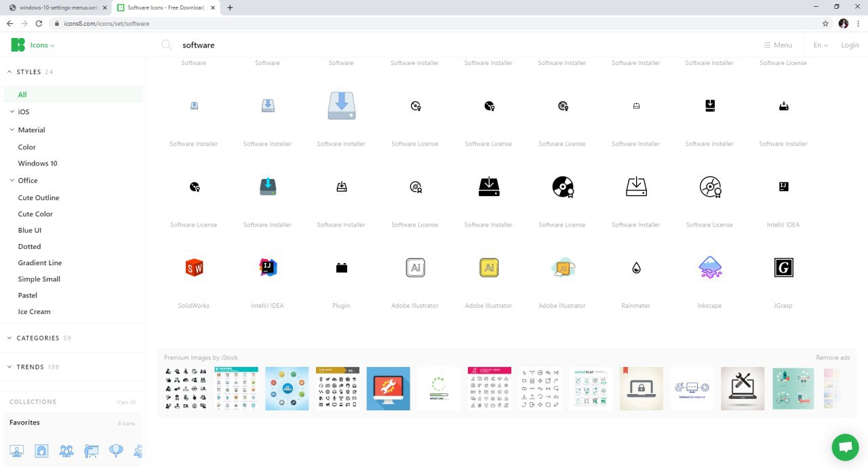Select the colorful IntelliJ IDEA icon
The image size is (868, 470).
coord(268,267)
